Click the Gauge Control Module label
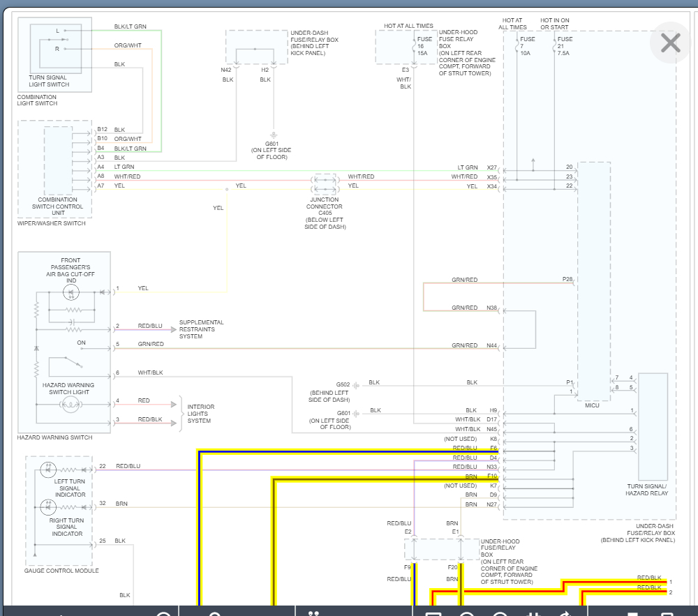This screenshot has height=616, width=698. coord(61,571)
